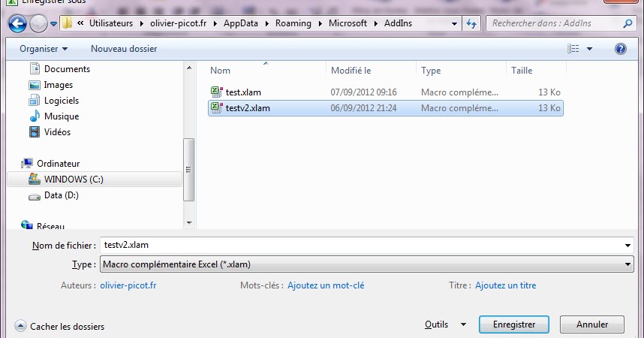Viewport: 644px width, 338px height.
Task: Click the help question mark icon
Action: pos(620,49)
